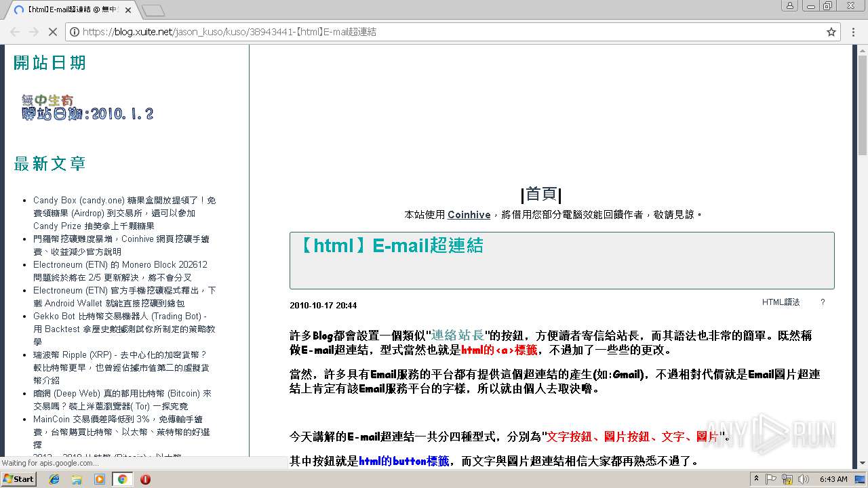Click the 開站日期:2010.1.2 banner image
868x488 pixels.
87,108
